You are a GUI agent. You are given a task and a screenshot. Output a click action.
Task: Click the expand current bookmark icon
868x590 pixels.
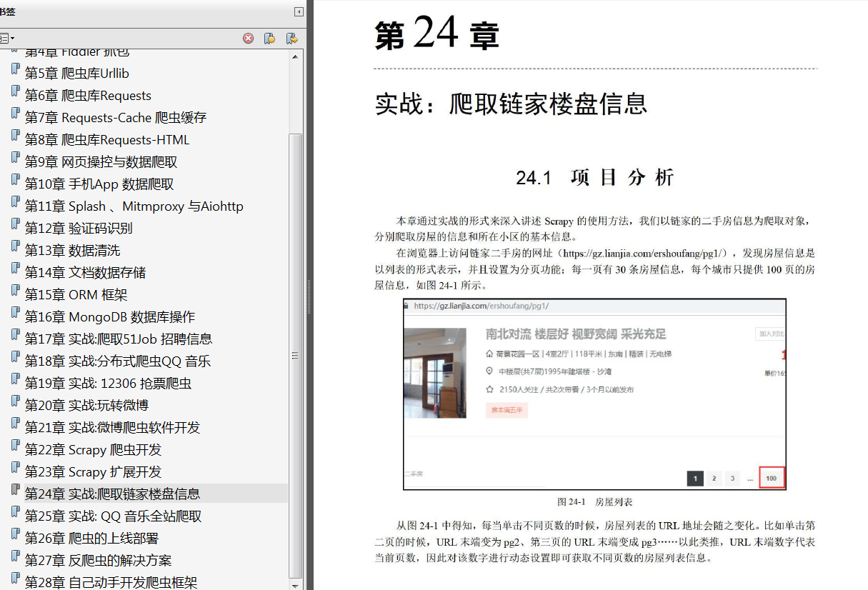291,39
